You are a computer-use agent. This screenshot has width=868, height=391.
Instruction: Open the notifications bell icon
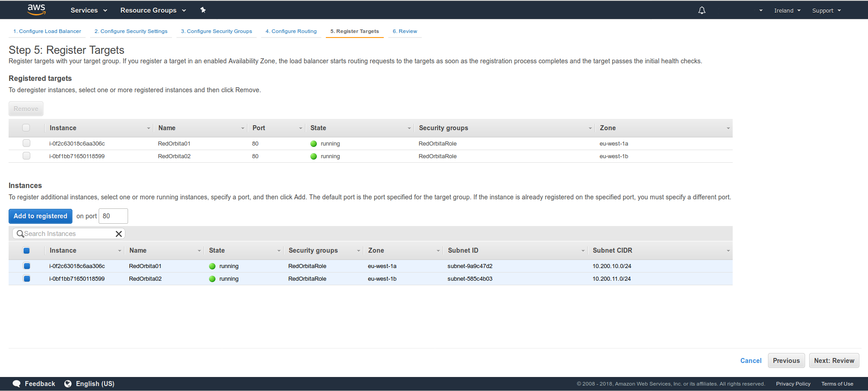(x=701, y=10)
